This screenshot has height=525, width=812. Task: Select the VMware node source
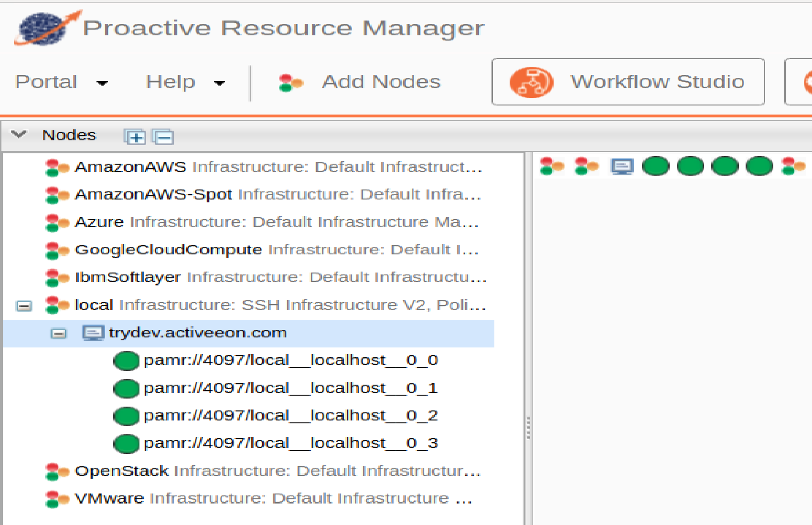(248, 499)
